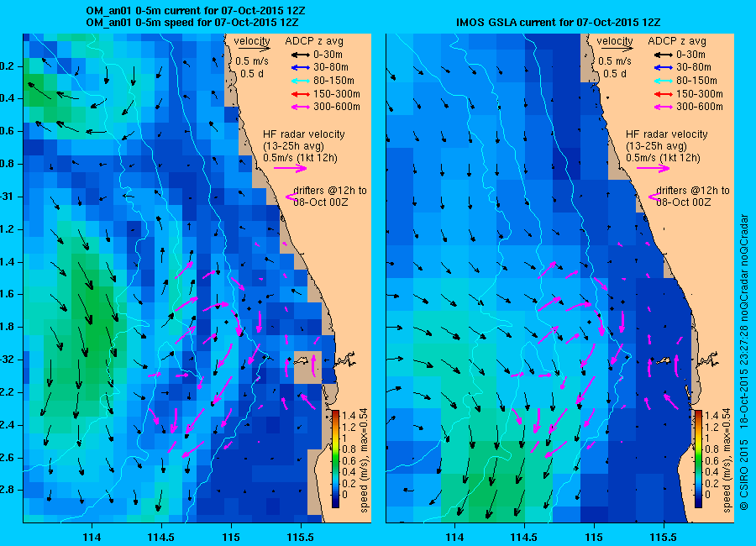Click 'ADCP z avg' heading in right legend
756x546 pixels.
coord(677,41)
